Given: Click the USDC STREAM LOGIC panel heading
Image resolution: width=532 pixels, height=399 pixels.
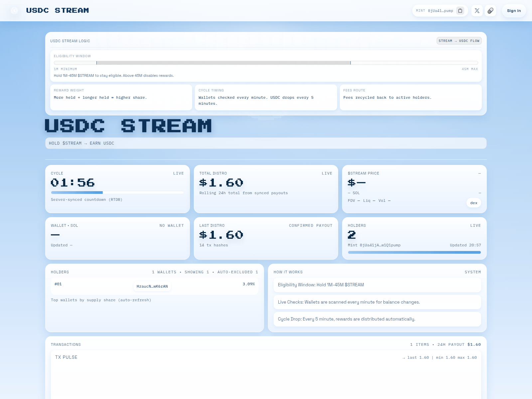Looking at the screenshot, I should click(x=70, y=41).
